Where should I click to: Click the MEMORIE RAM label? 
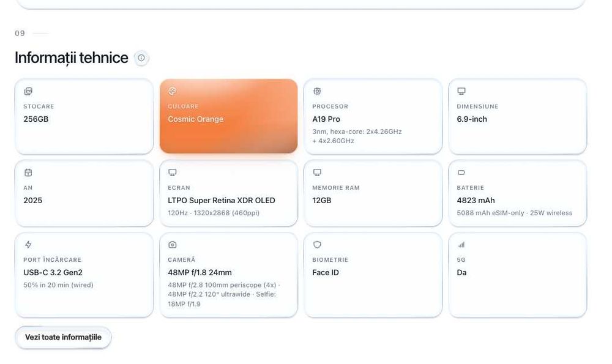tap(335, 188)
